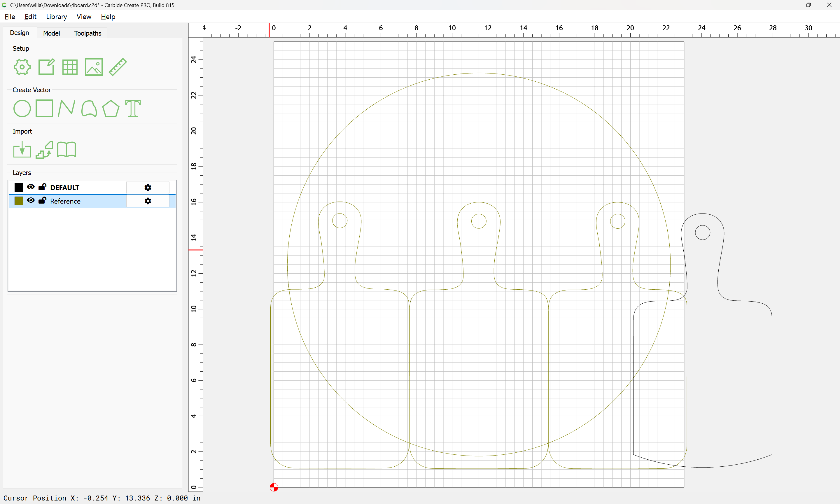Activate the ruler measure tool
The height and width of the screenshot is (504, 840).
pos(118,67)
